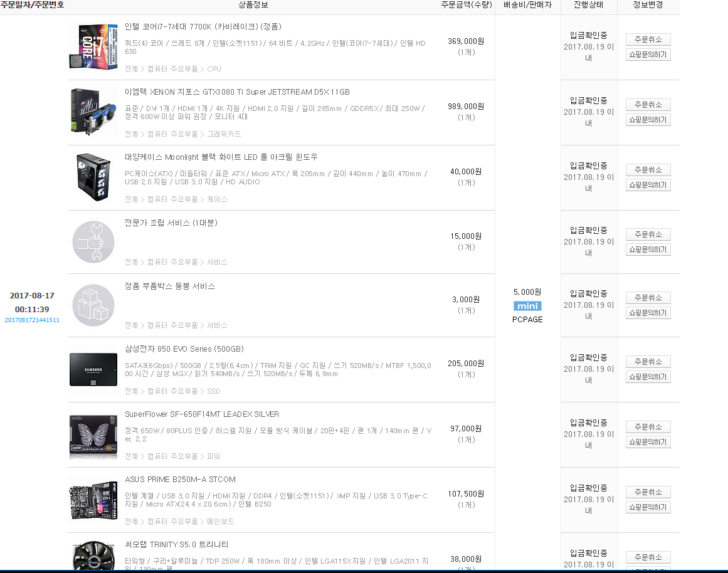
Task: Cancel the Samsung 850 EVO order
Action: (x=648, y=362)
